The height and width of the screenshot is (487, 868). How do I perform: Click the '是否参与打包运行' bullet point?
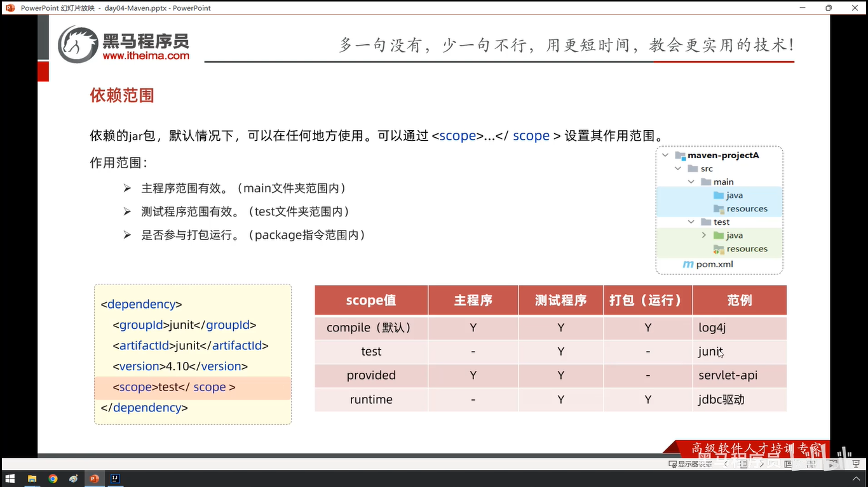[x=254, y=235]
